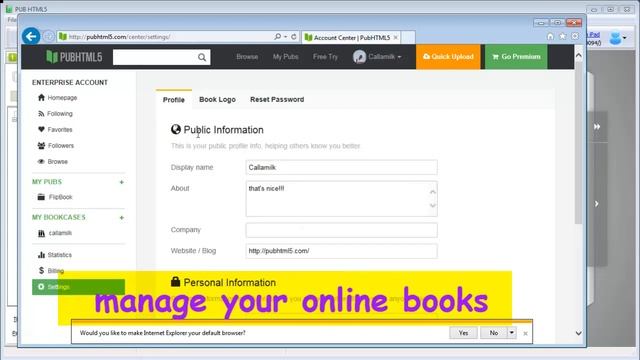The height and width of the screenshot is (360, 640).
Task: Open My Pubs in the top navigation
Action: point(285,57)
